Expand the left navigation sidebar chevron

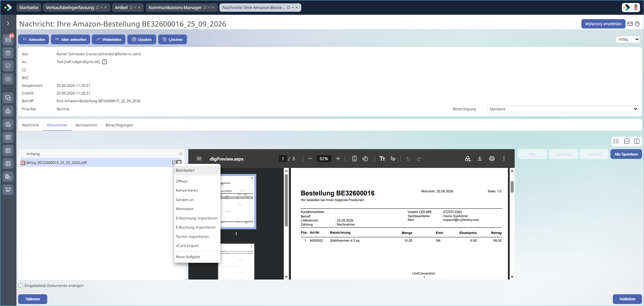(8, 23)
